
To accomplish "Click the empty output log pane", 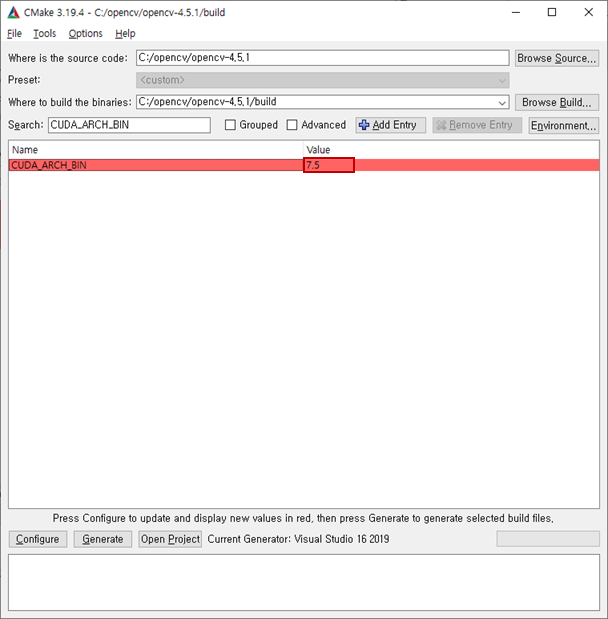I will 304,582.
